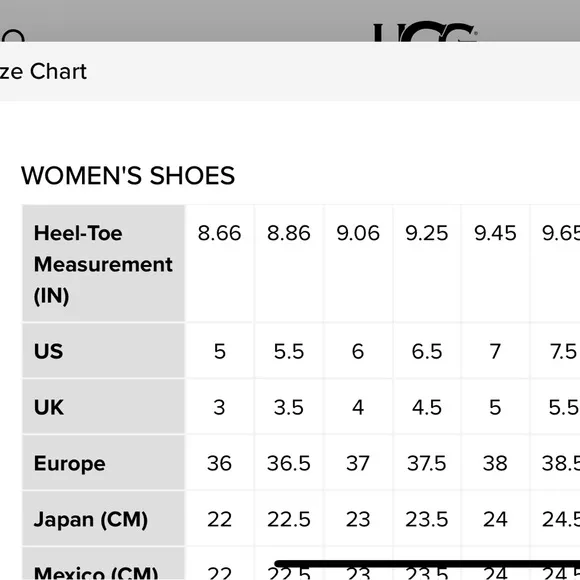
Task: Click the Europe size 37.5 cell
Action: coord(426,463)
